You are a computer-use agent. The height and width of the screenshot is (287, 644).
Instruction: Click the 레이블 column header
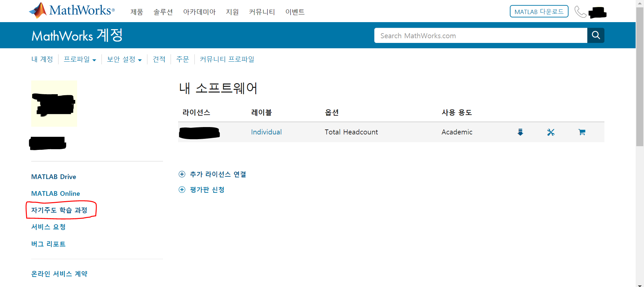[x=261, y=112]
